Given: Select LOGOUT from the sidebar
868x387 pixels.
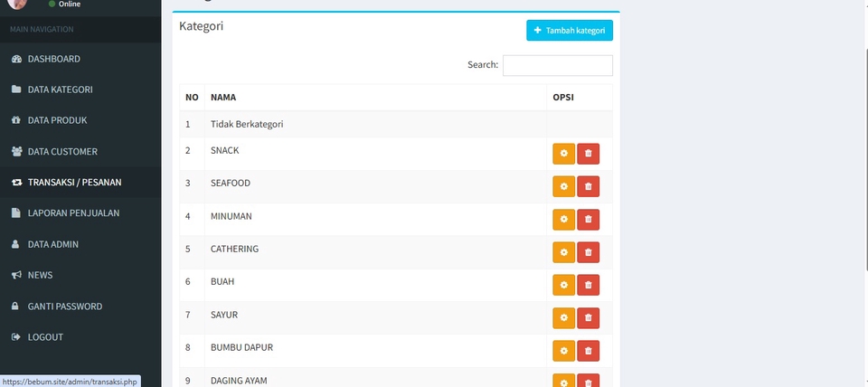Looking at the screenshot, I should pos(80,336).
